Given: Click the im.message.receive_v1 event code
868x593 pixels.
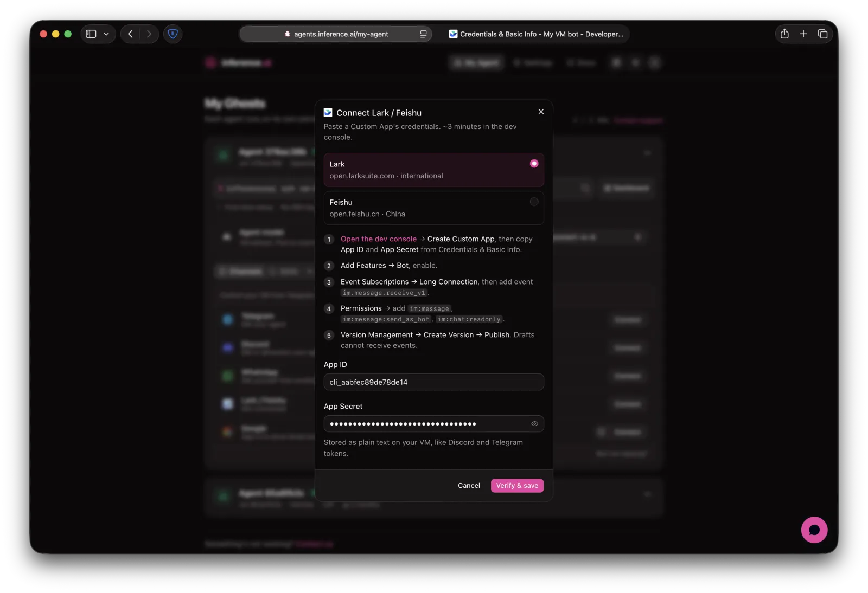Looking at the screenshot, I should tap(384, 293).
